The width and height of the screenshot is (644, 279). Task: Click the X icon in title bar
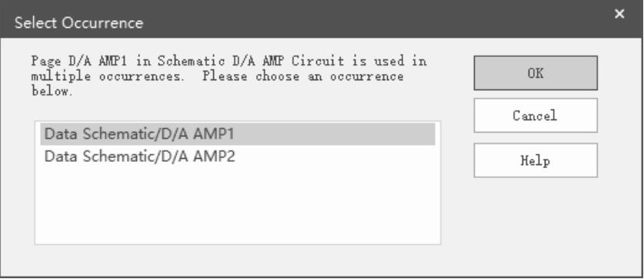(619, 14)
